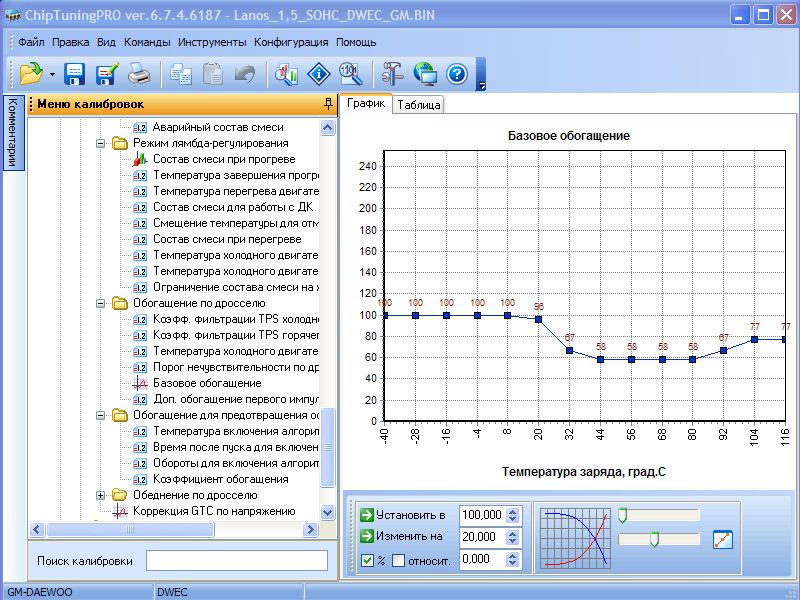Image resolution: width=800 pixels, height=600 pixels.
Task: Open the info diamond icon in toolbar
Action: pos(319,73)
